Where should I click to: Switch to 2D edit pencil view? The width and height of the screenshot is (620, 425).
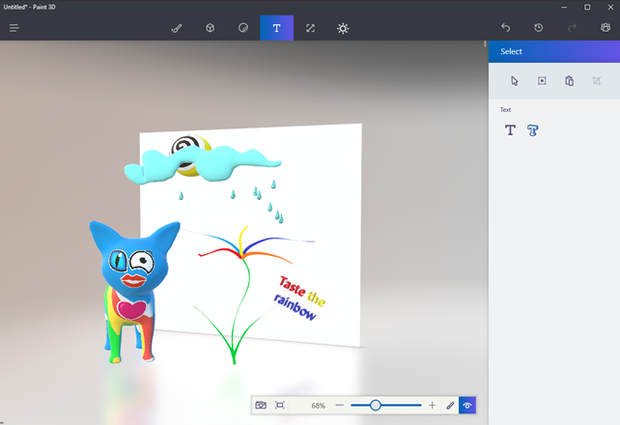click(450, 405)
